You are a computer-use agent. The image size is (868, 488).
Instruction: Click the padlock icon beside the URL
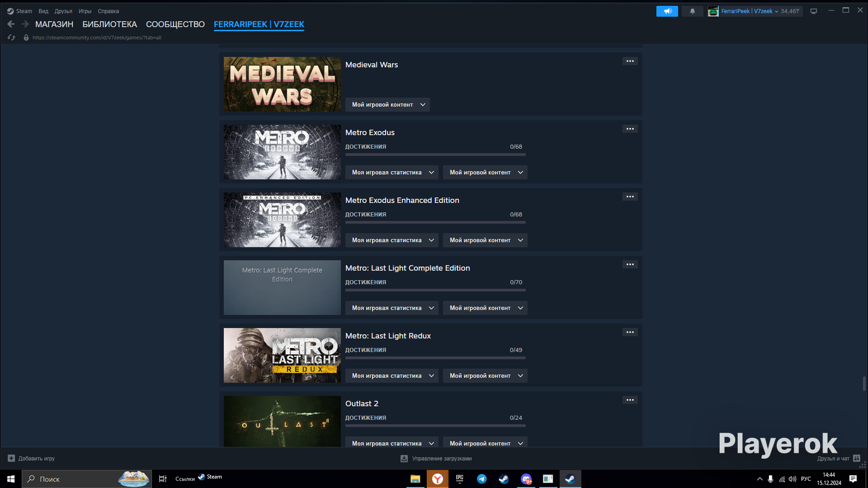click(x=26, y=38)
